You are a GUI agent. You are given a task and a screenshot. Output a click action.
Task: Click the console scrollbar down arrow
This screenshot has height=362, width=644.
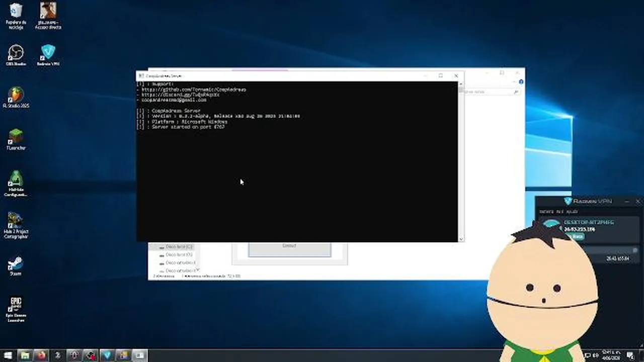(x=461, y=239)
